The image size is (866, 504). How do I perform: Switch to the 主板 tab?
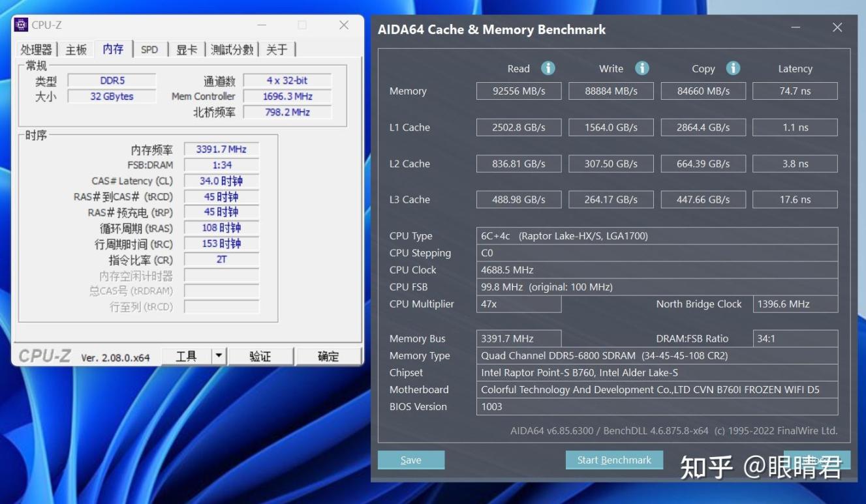click(76, 50)
